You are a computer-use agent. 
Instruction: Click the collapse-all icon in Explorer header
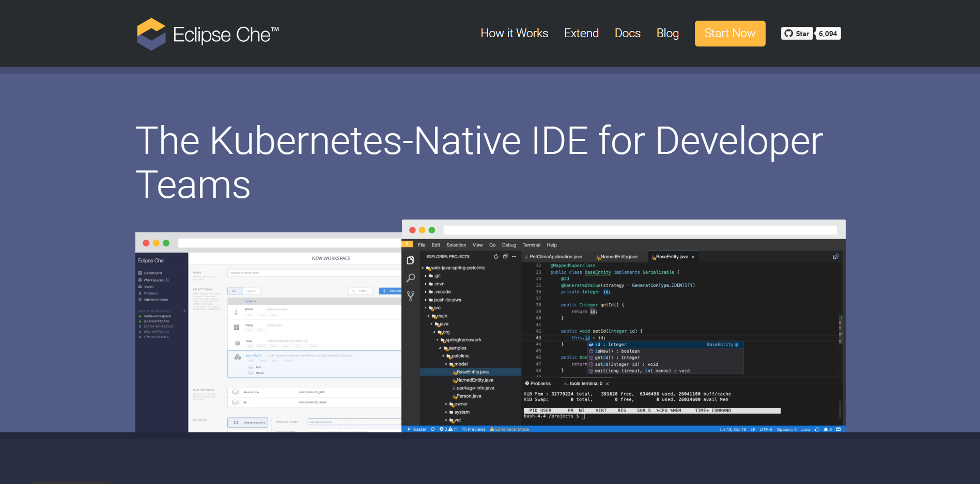pyautogui.click(x=505, y=257)
